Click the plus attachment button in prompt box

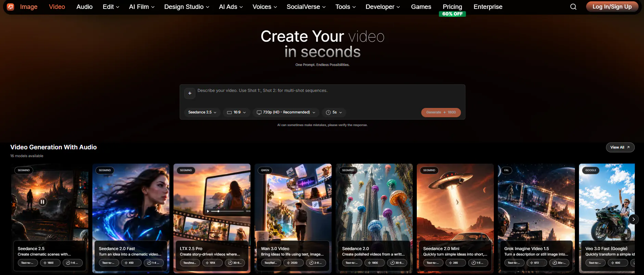click(190, 93)
